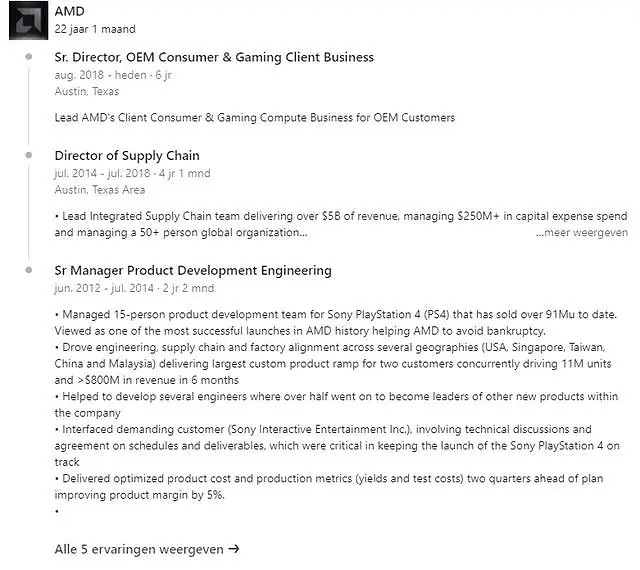Image resolution: width=640 pixels, height=570 pixels.
Task: Click the 'Lead AMD's Client Consumer' description
Action: (x=255, y=117)
